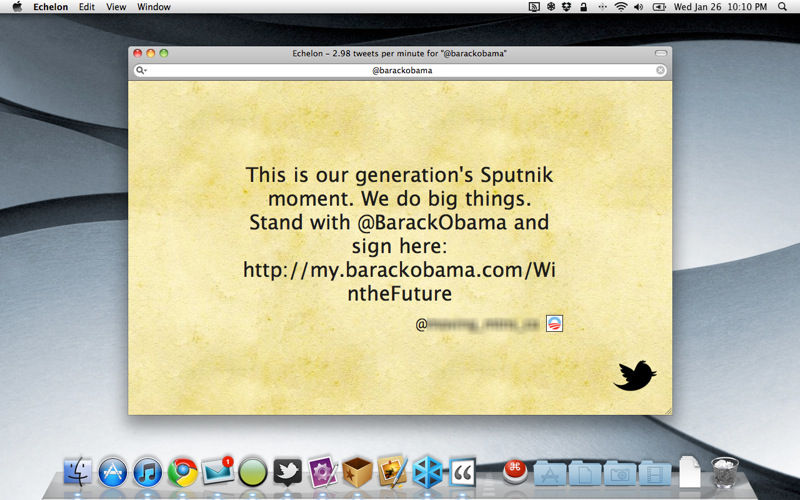
Task: Open the Dropbox menu bar icon
Action: [x=566, y=7]
